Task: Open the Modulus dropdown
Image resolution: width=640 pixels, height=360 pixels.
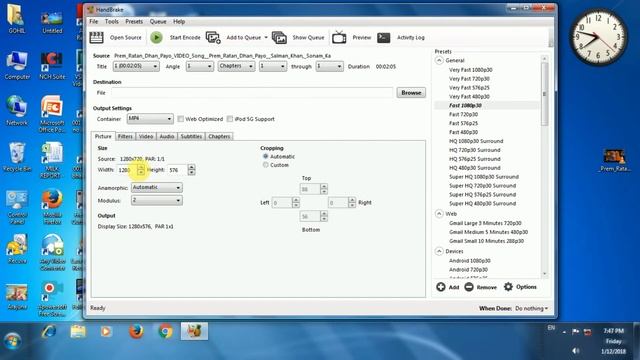Action: click(x=157, y=200)
